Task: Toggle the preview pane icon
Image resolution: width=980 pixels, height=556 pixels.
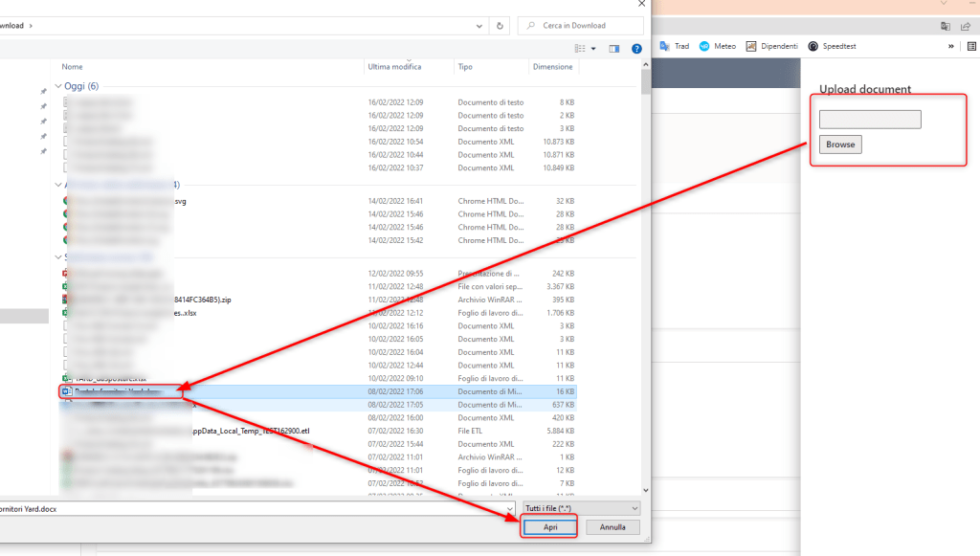Action: 613,48
